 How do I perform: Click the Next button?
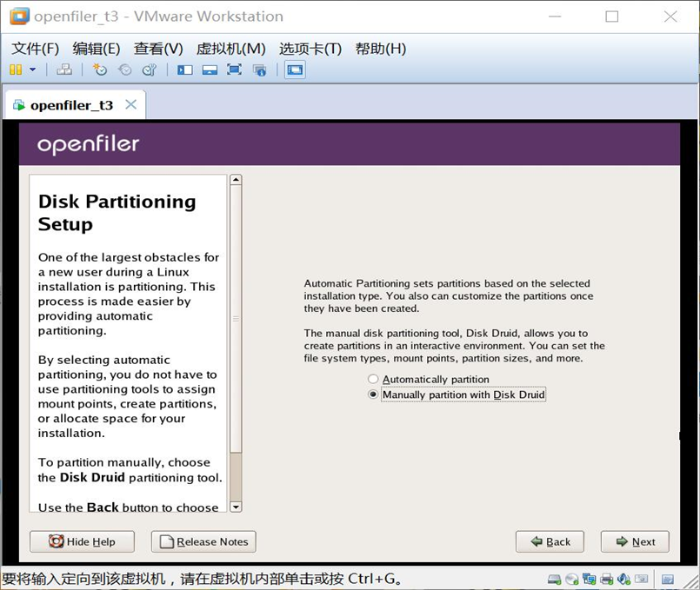pyautogui.click(x=635, y=541)
